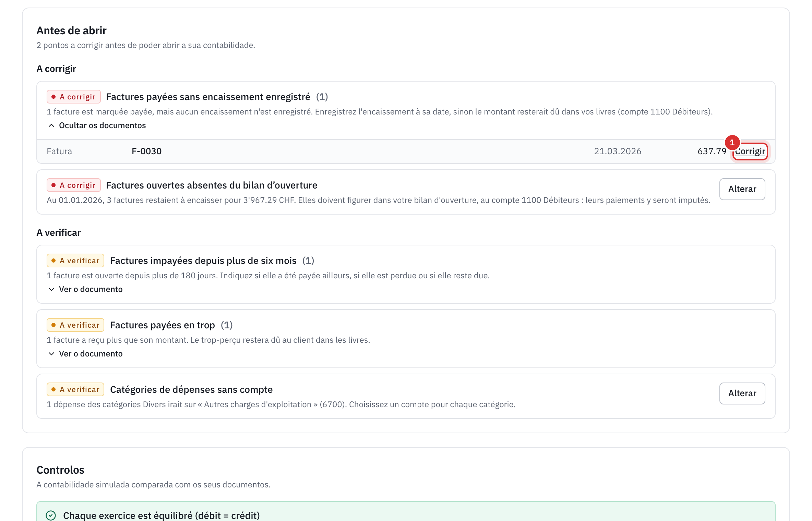Click the 'A verificar' section heading above Factures impayées
This screenshot has height=521, width=812.
tap(59, 232)
